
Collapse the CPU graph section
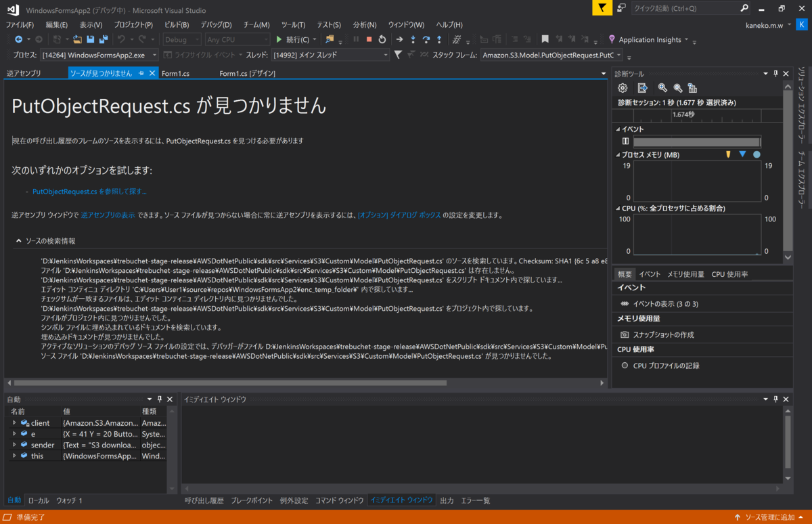pos(618,209)
